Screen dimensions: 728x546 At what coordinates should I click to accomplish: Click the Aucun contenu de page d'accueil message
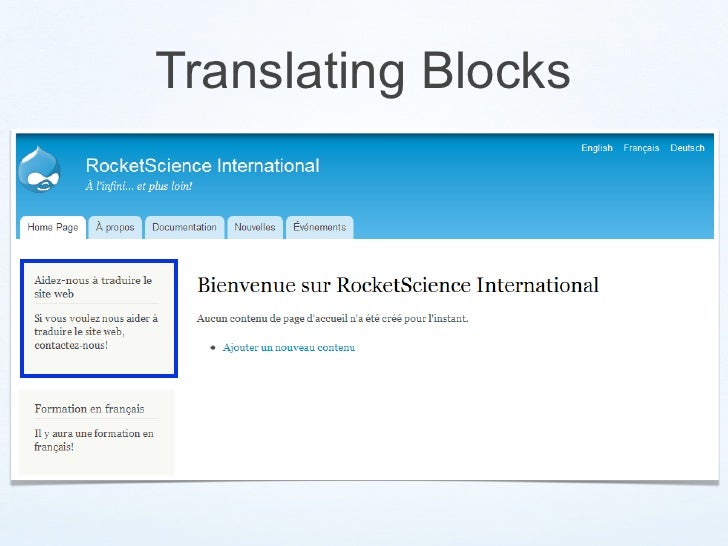332,318
